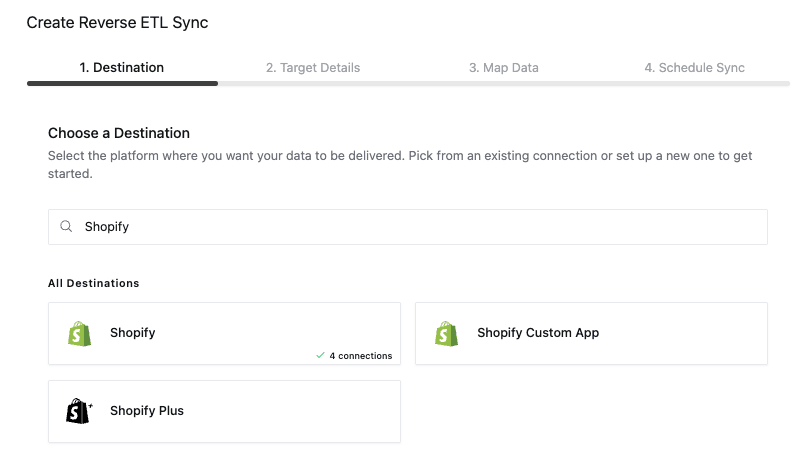The width and height of the screenshot is (810, 454).
Task: Click the "4 connections" label
Action: pos(361,356)
